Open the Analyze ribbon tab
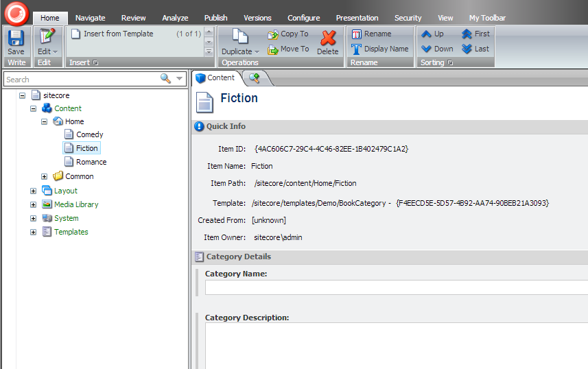Screen dimensions: 588x369 tap(175, 18)
